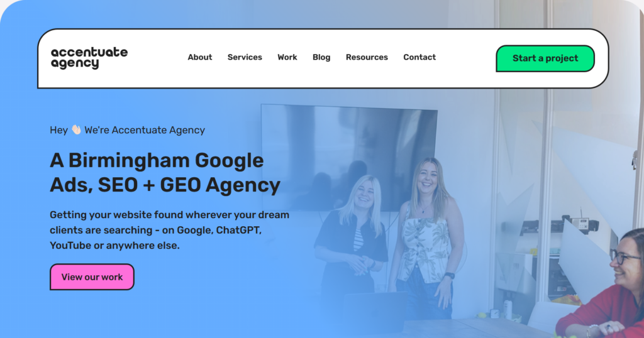Click the small alarm clock on table

[x=495, y=313]
